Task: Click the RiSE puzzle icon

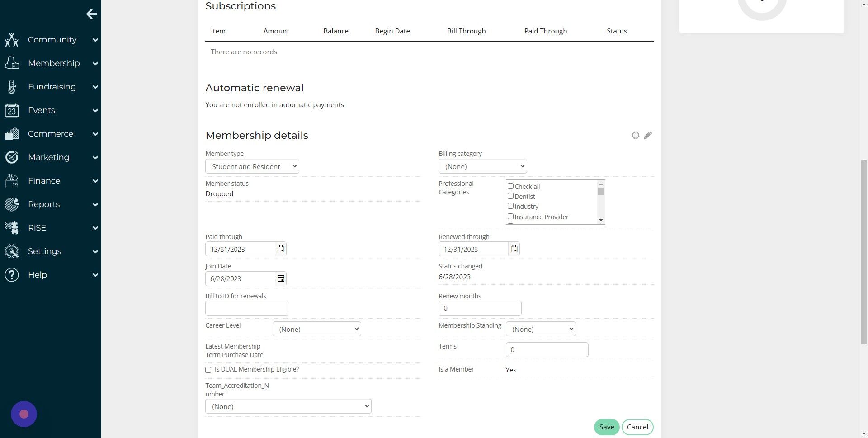Action: point(12,228)
